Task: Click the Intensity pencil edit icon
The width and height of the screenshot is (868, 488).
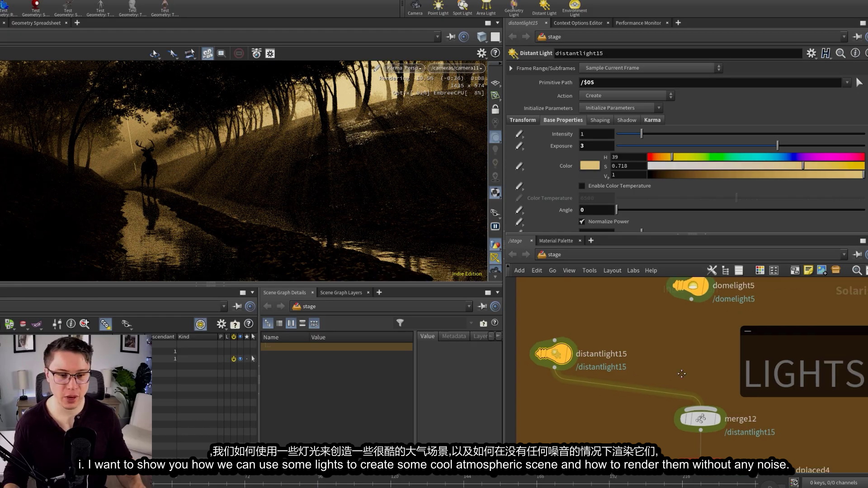Action: click(519, 134)
